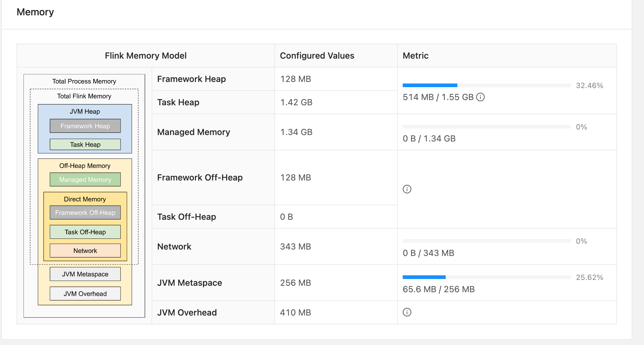Click the Network row label in table

174,246
